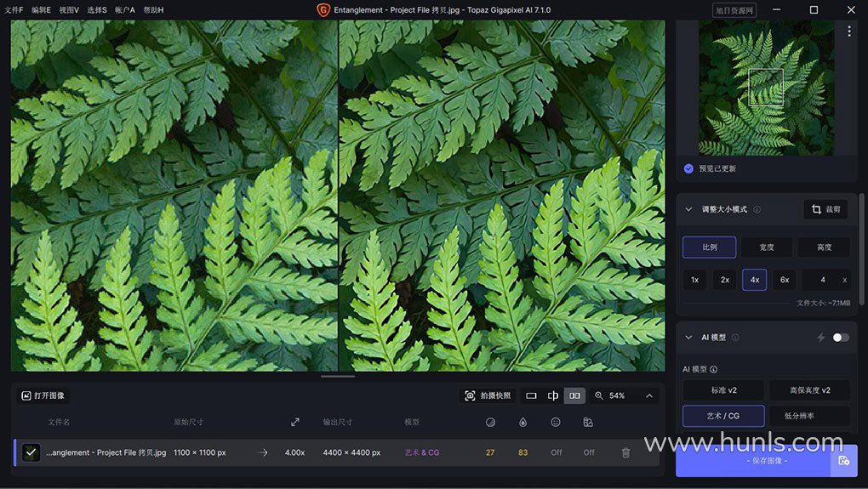
Task: Click the zoom magnifier at 54%
Action: pos(599,395)
